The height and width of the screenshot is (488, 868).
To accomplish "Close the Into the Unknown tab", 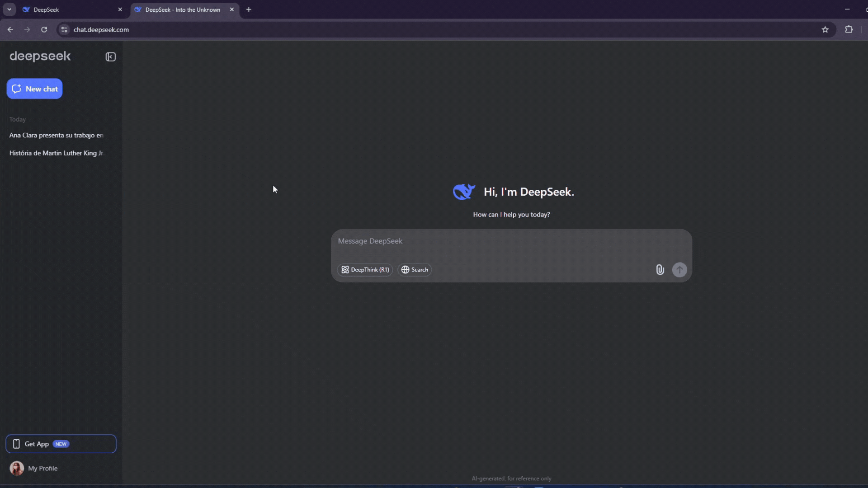I will pyautogui.click(x=232, y=9).
